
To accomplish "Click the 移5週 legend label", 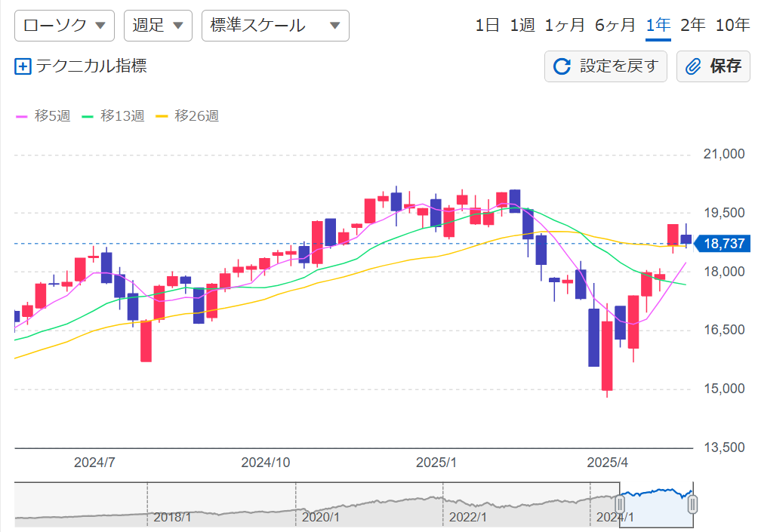I will click(x=52, y=116).
